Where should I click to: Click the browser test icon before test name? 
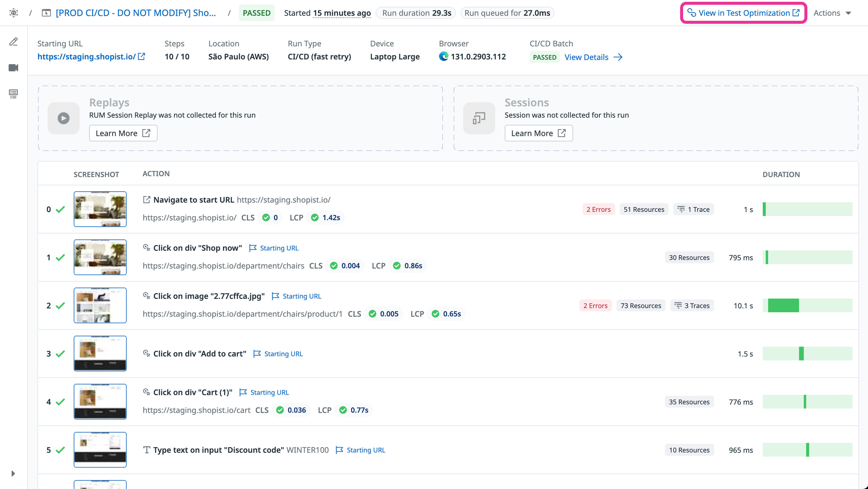click(46, 13)
